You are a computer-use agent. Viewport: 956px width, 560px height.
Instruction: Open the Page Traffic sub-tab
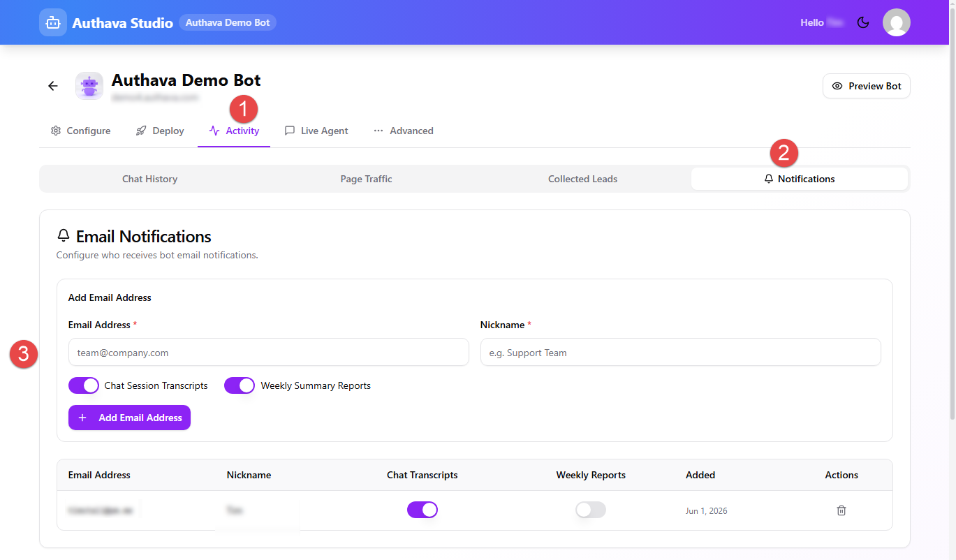point(367,179)
